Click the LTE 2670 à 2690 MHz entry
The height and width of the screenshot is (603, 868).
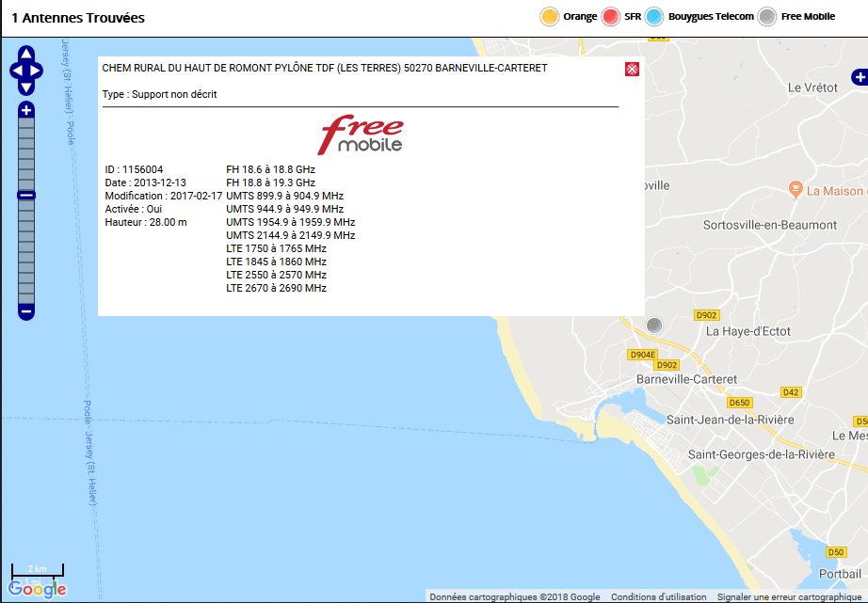[276, 288]
